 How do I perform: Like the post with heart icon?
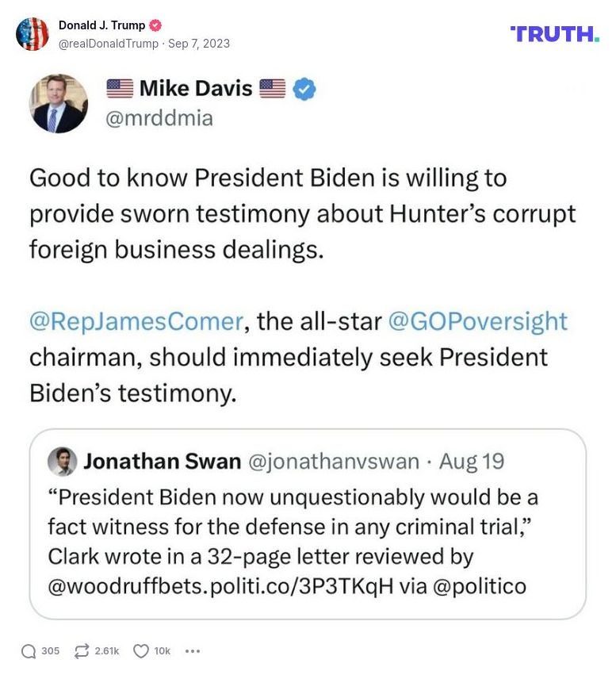coord(140,651)
